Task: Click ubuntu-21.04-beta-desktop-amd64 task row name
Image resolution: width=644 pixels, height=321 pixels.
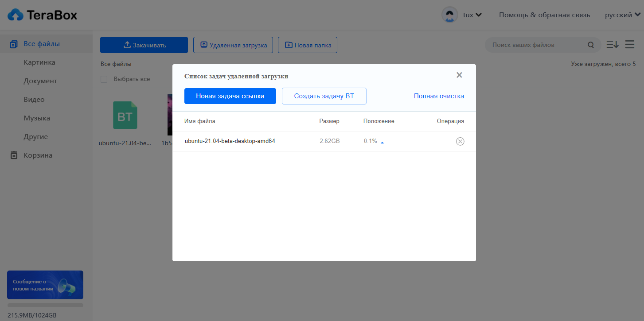Action: (x=230, y=141)
